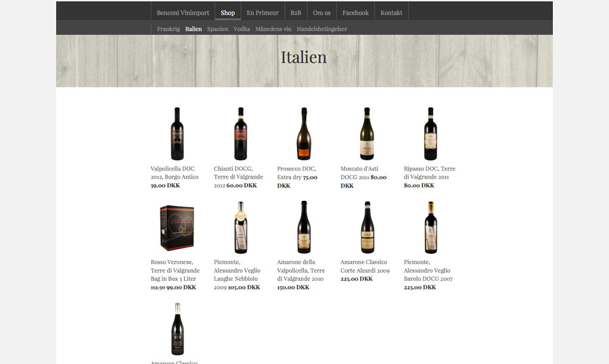The height and width of the screenshot is (364, 609).
Task: Open the Rosso Veronese Bag in Box image
Action: pos(177,227)
